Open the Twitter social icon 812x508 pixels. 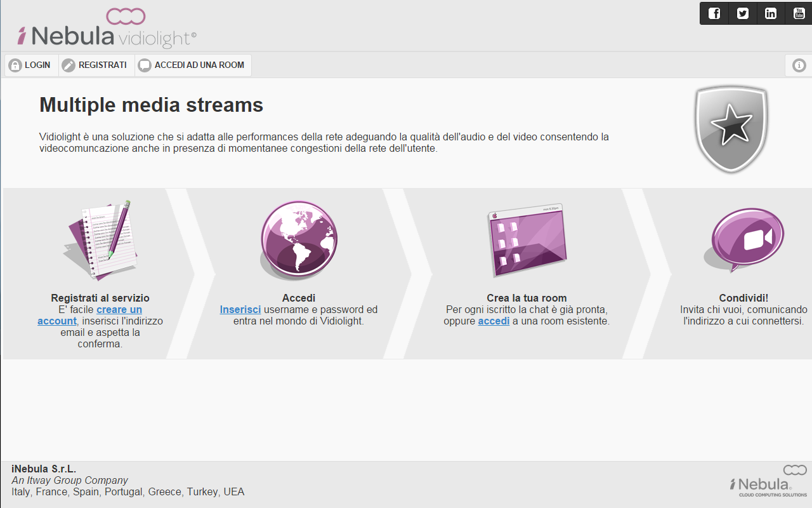pyautogui.click(x=742, y=13)
